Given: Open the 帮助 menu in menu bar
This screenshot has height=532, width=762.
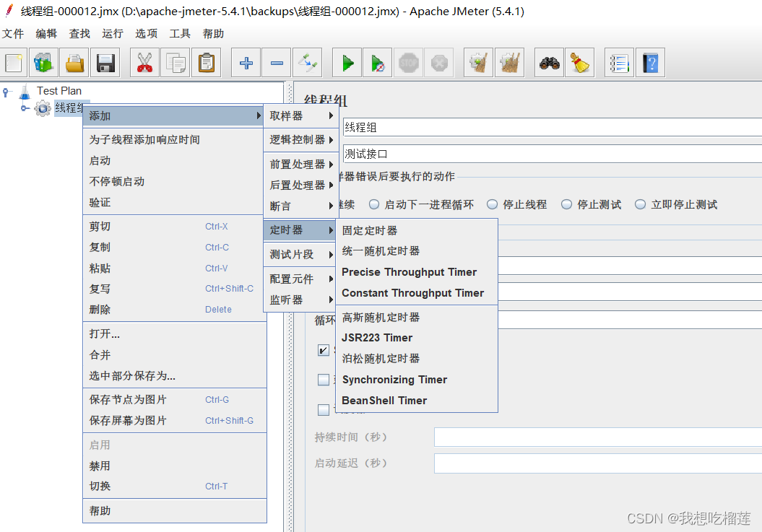Looking at the screenshot, I should [213, 33].
